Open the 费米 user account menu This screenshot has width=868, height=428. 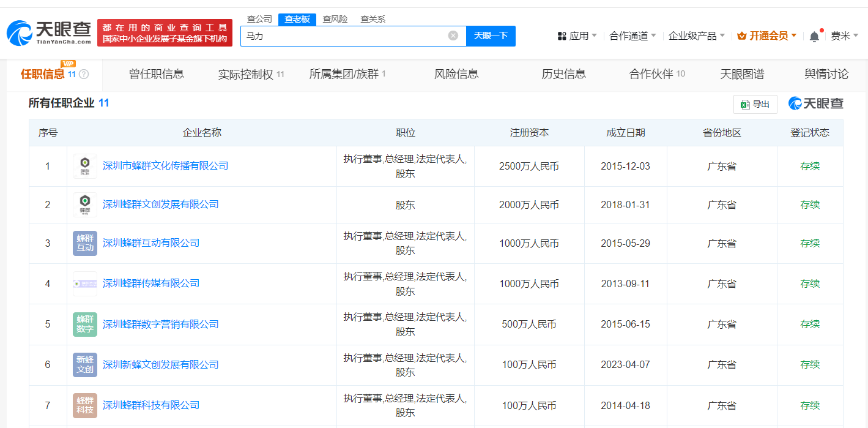coord(844,36)
